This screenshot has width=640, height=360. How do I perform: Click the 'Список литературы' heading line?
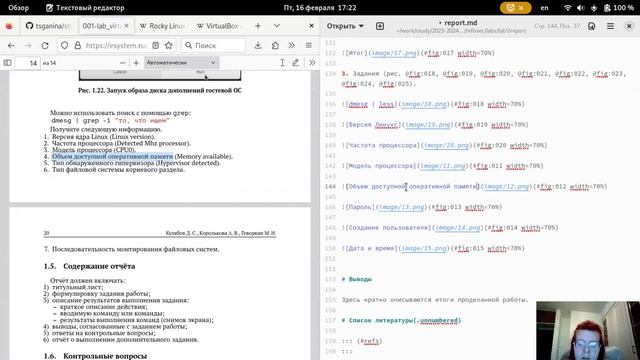[401, 320]
